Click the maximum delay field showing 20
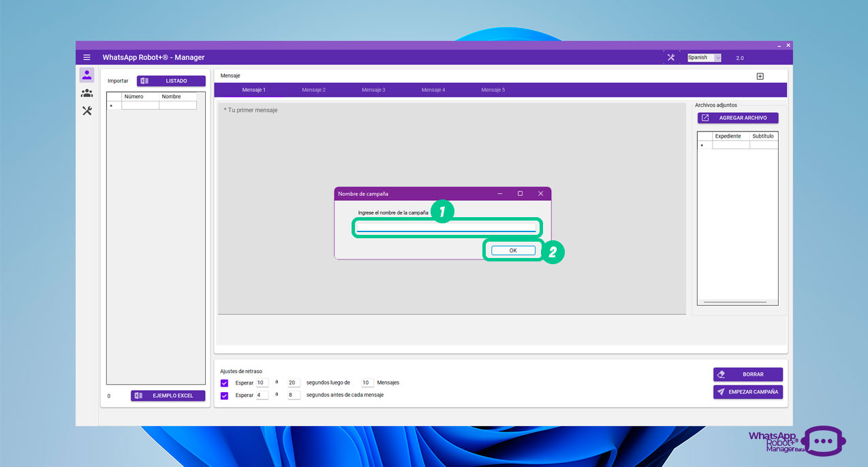The width and height of the screenshot is (868, 467). click(x=294, y=383)
